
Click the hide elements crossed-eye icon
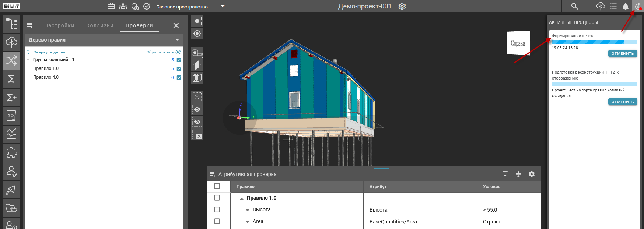[x=197, y=122]
